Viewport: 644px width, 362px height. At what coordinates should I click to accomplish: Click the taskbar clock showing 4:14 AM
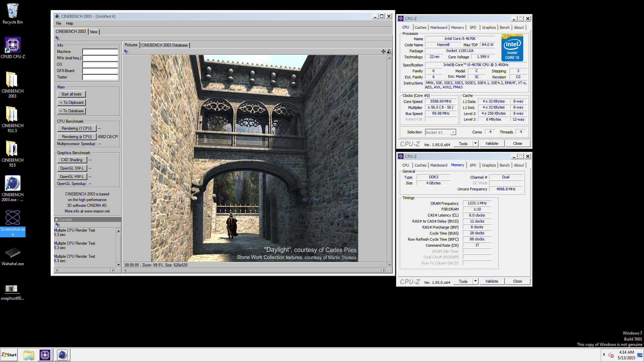point(626,355)
